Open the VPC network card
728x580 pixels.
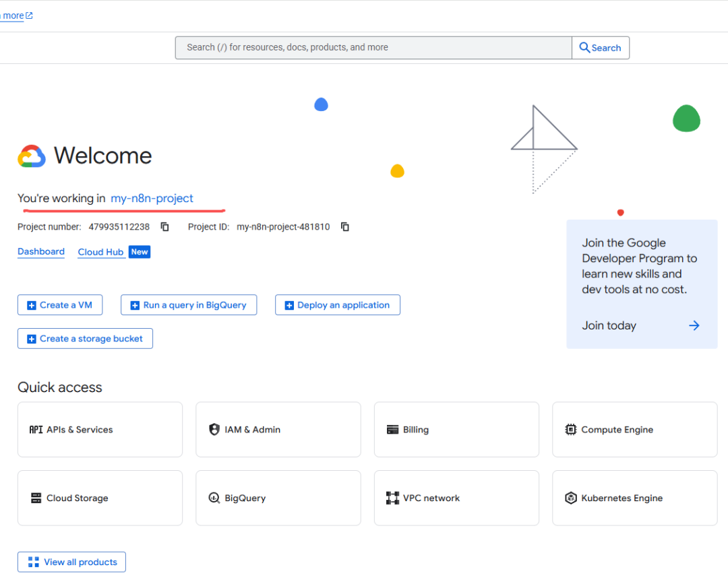point(456,498)
